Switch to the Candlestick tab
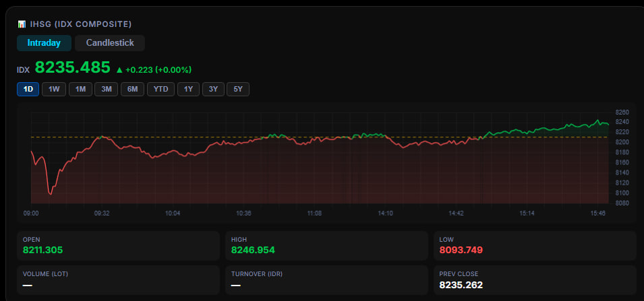Image resolution: width=644 pixels, height=301 pixels. click(110, 43)
